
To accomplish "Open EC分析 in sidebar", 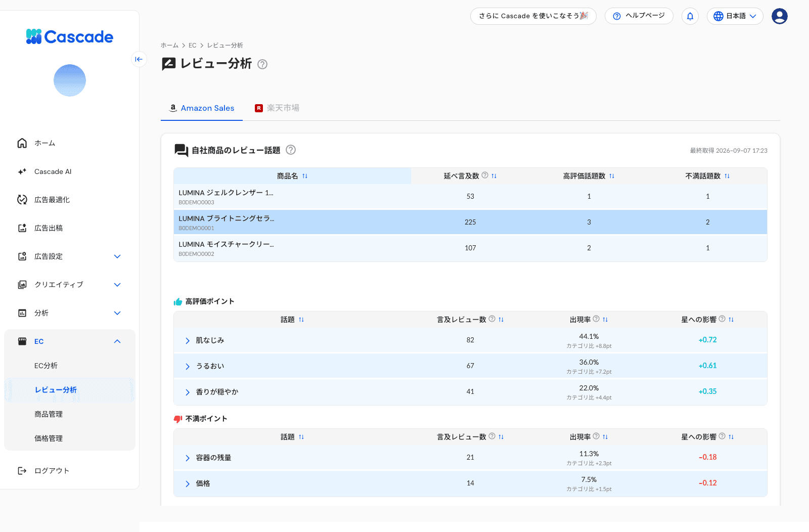I will (46, 366).
